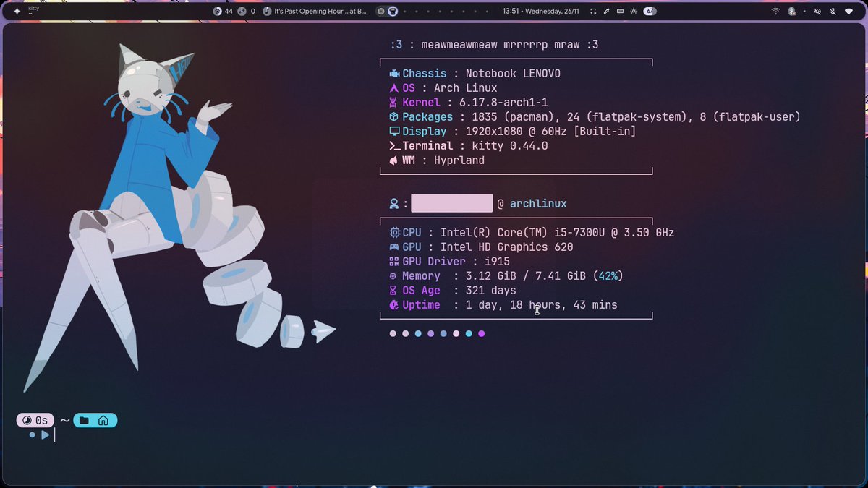The width and height of the screenshot is (868, 488).
Task: Click the folder icon in the prompt segment
Action: pos(85,421)
